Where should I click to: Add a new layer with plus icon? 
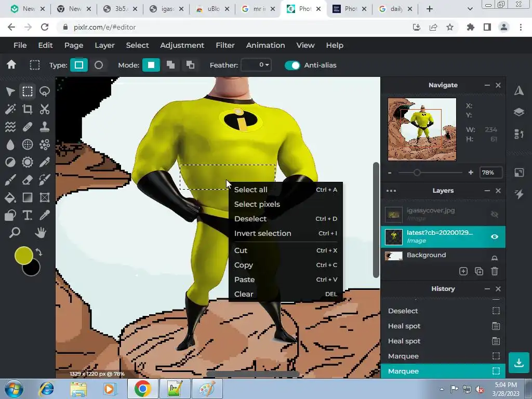coord(463,271)
